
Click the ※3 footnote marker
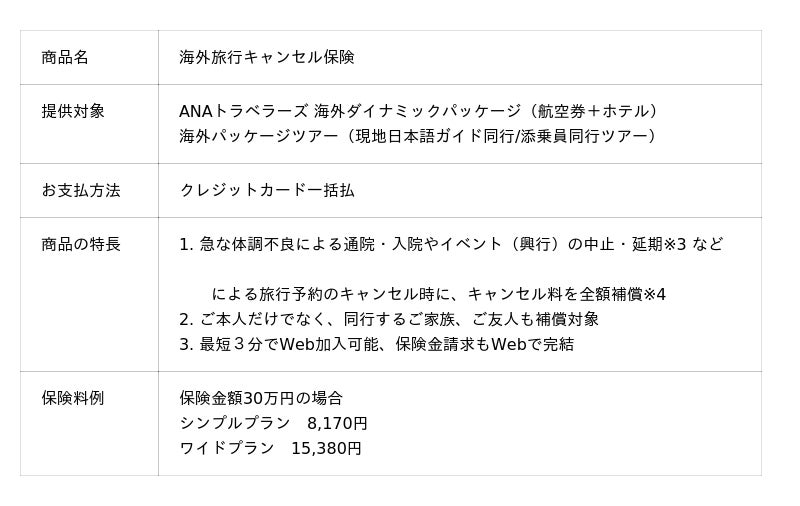674,244
